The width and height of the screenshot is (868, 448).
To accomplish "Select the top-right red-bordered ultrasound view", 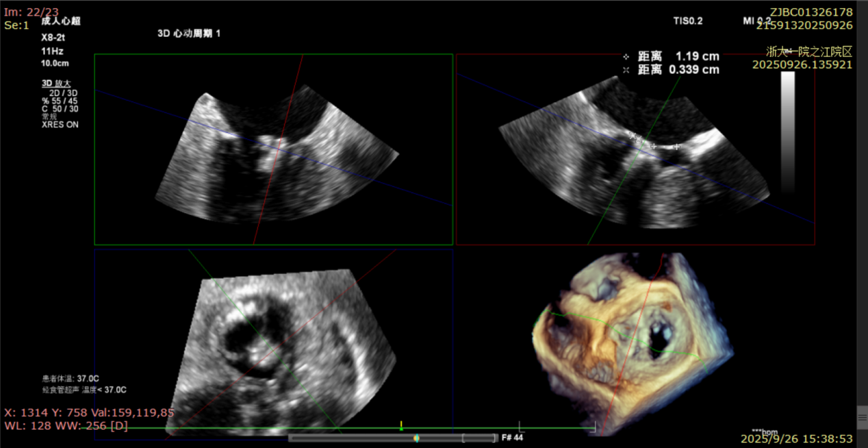I will point(635,149).
